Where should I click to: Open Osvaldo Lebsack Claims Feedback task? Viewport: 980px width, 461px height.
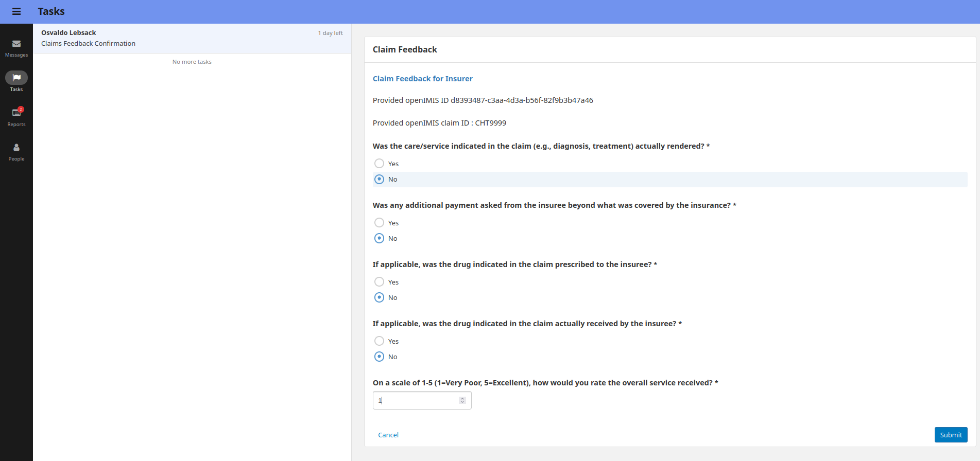point(192,38)
